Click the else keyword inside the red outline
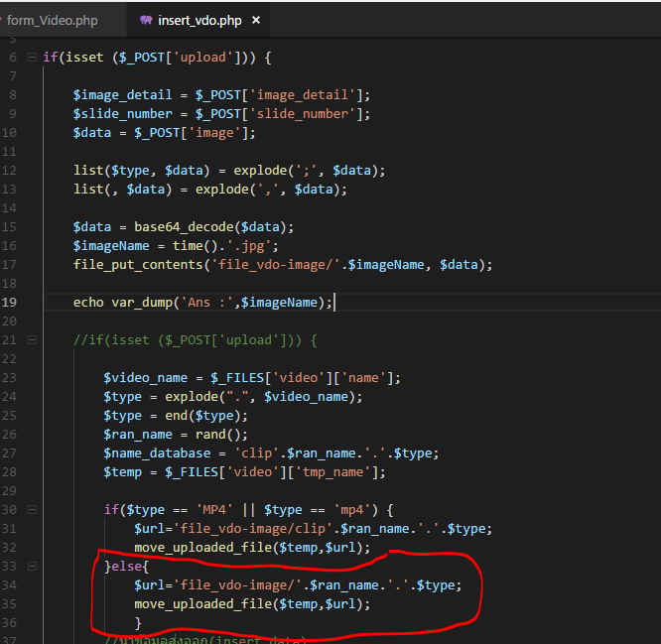Viewport: 661px width, 644px height. click(x=127, y=567)
